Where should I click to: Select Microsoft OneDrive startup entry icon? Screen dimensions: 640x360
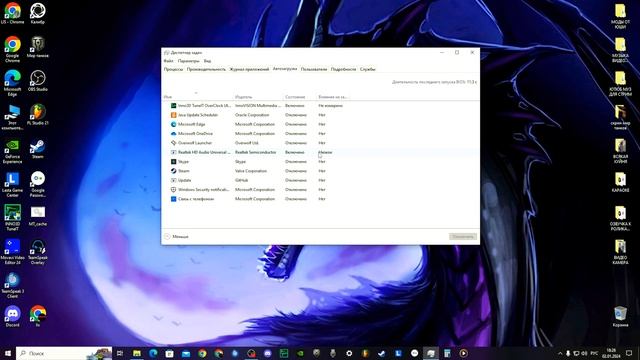click(173, 134)
